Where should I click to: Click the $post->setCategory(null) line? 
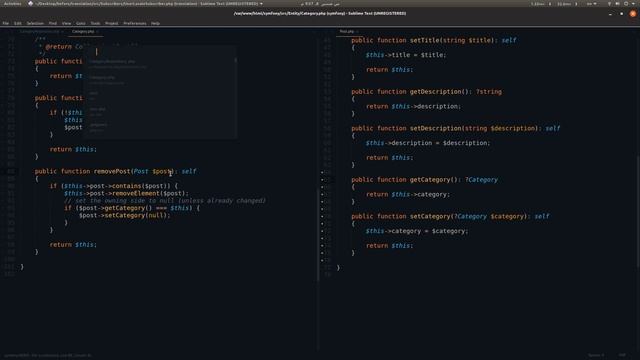124,216
